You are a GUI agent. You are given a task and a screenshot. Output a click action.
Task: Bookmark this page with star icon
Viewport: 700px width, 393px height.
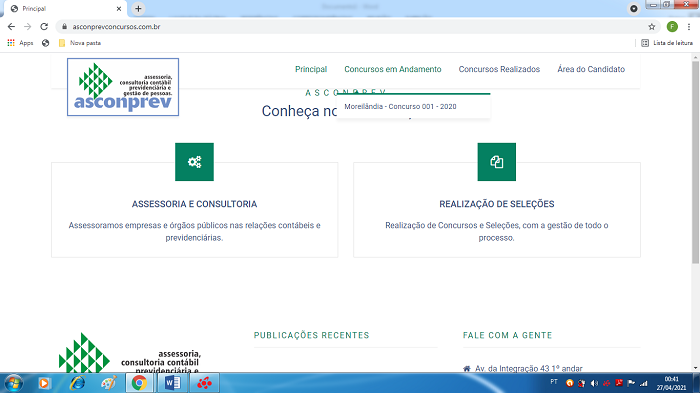652,27
